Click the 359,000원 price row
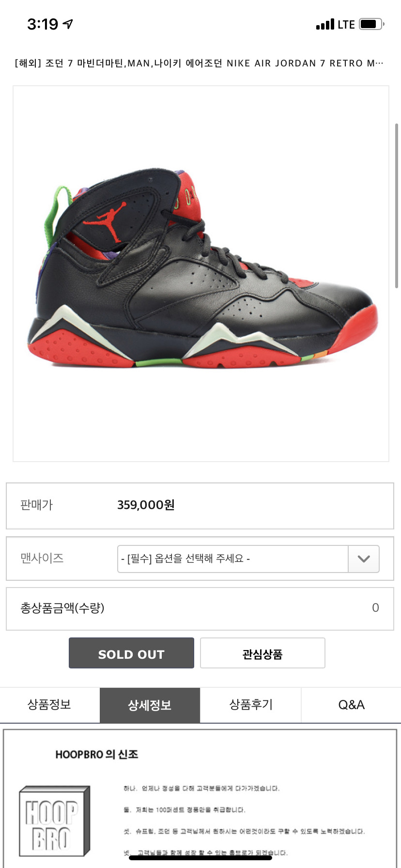Screen dimensions: 401x868 200,506
